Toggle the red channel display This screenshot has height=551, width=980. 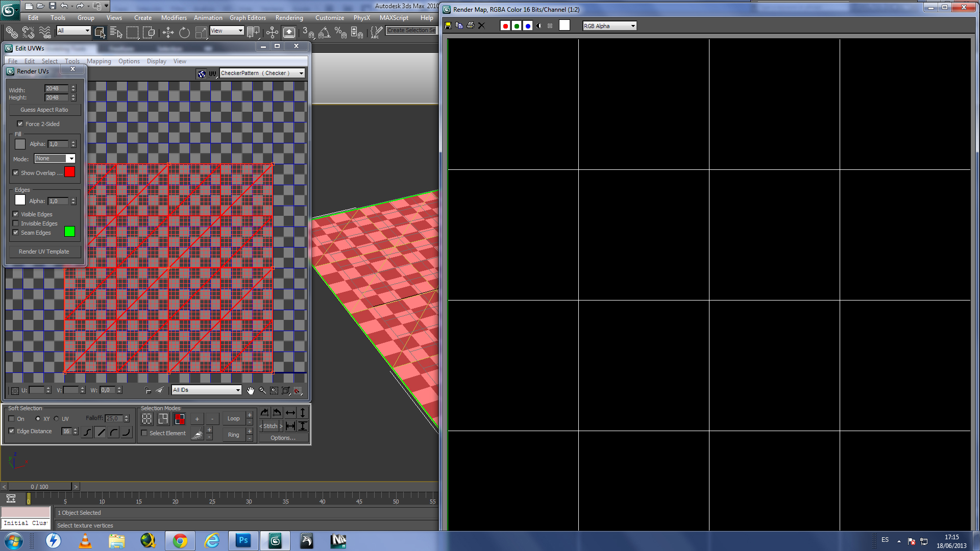pos(505,26)
